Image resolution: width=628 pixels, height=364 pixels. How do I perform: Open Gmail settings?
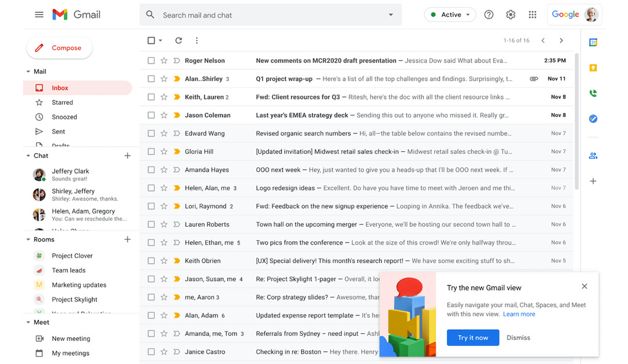510,15
